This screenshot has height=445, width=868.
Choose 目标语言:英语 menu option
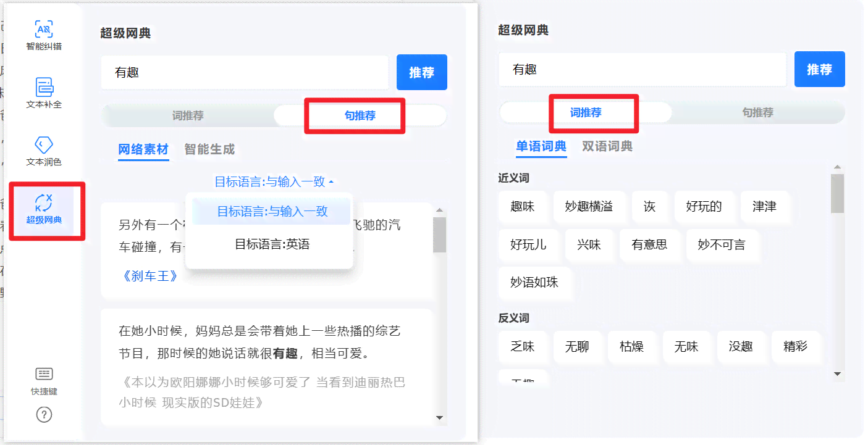(272, 244)
